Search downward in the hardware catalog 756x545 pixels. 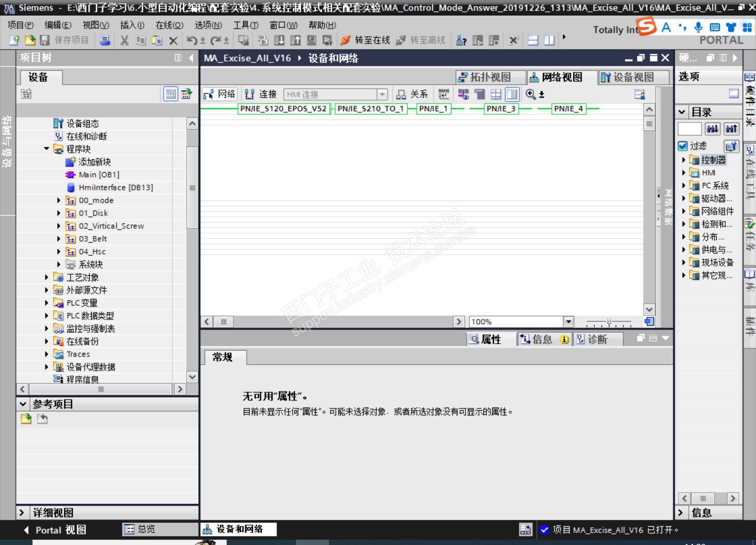(713, 128)
